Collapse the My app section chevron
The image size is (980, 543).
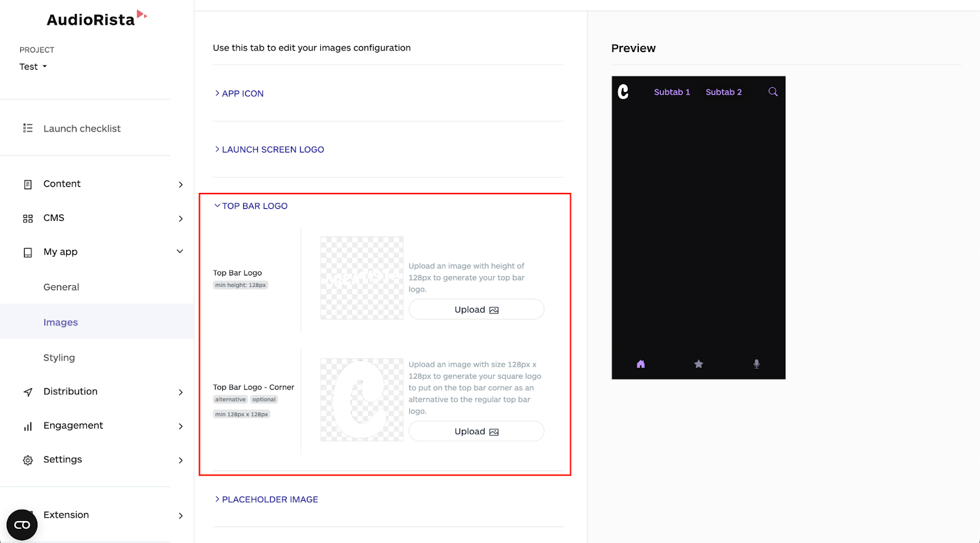(180, 251)
